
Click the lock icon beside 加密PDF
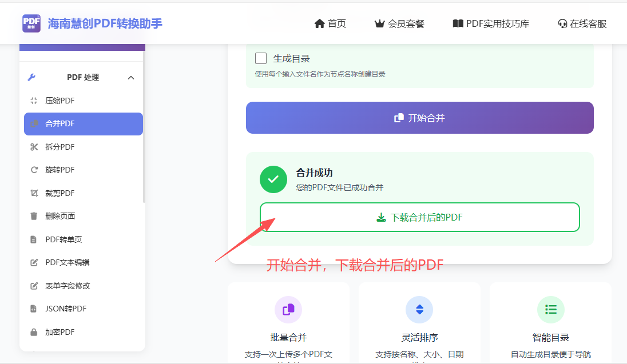34,332
